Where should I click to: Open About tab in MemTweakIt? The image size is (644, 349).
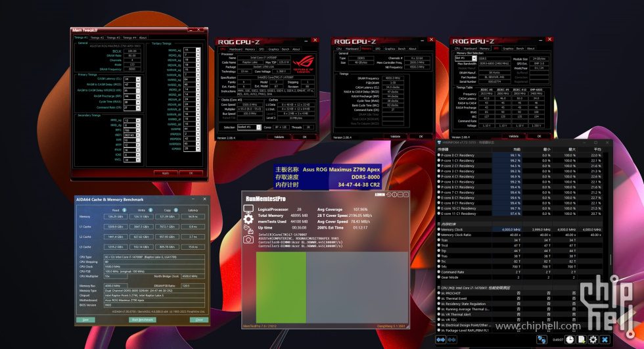[143, 37]
